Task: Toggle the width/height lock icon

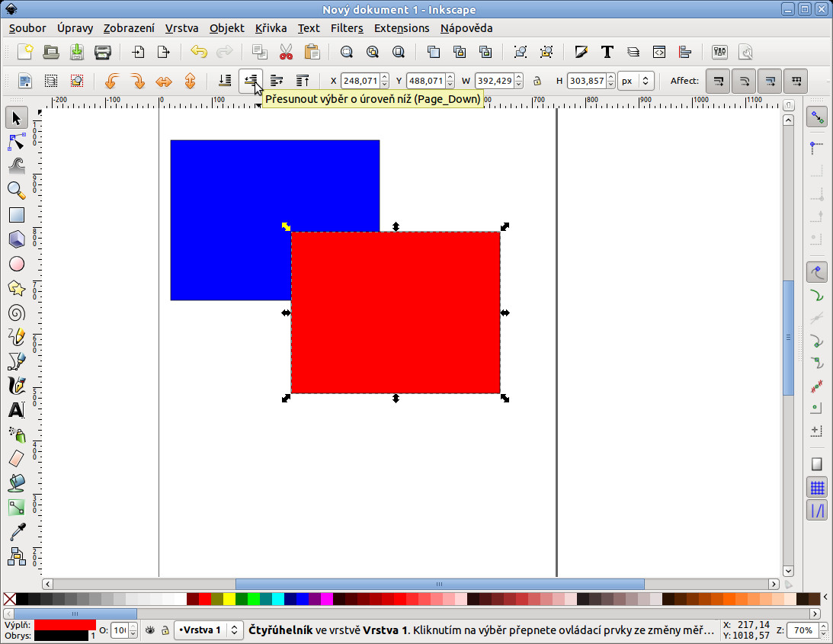Action: [537, 81]
